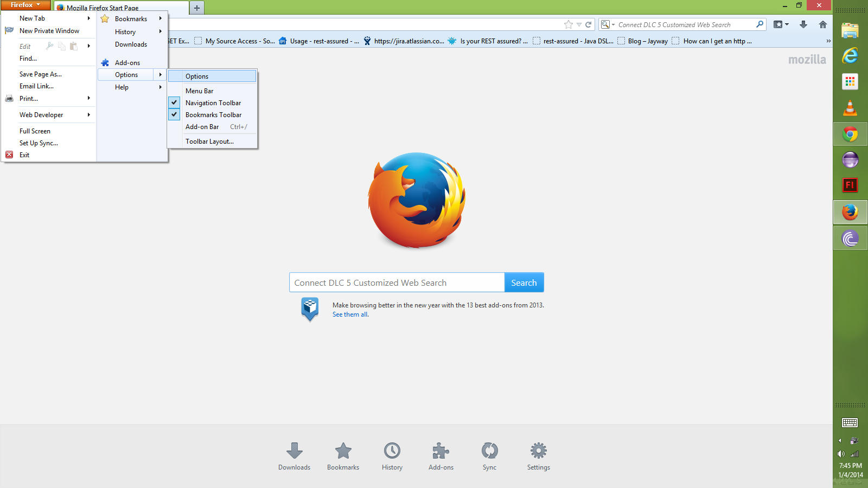Open 'Blog – Jayway' bookmark
This screenshot has height=488, width=868.
point(643,41)
